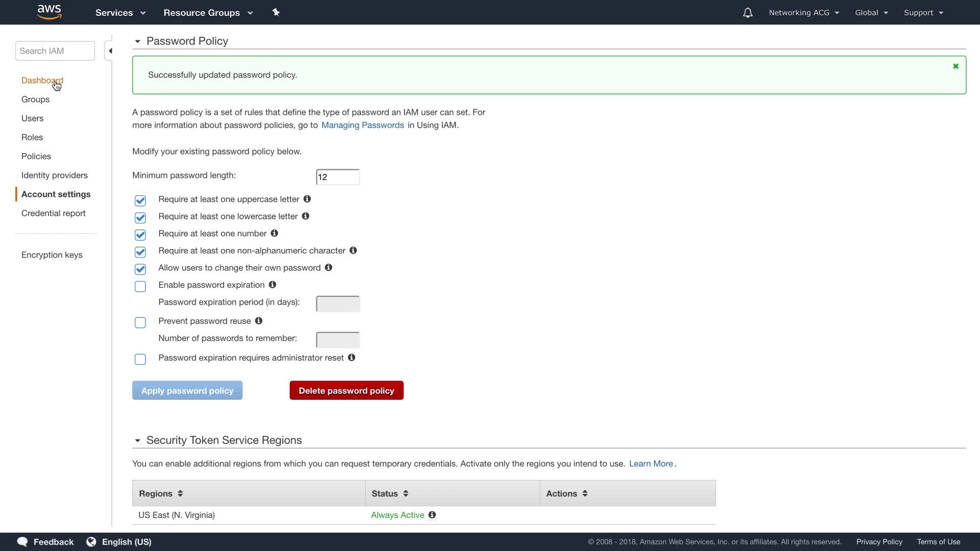Click info icon next to non-alphanumeric character
The height and width of the screenshot is (551, 980).
click(x=353, y=251)
